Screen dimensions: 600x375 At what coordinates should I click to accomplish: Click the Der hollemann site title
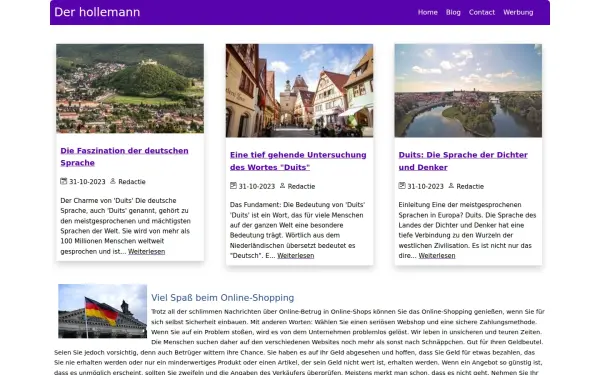click(97, 12)
